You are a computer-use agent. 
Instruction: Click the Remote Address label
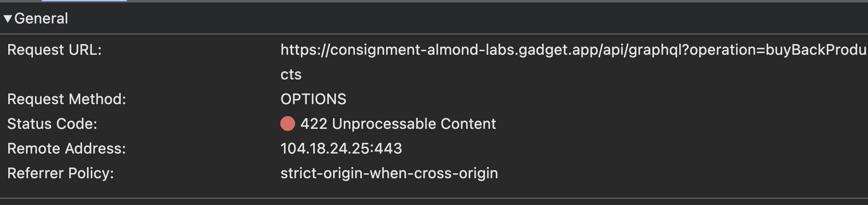pos(67,149)
